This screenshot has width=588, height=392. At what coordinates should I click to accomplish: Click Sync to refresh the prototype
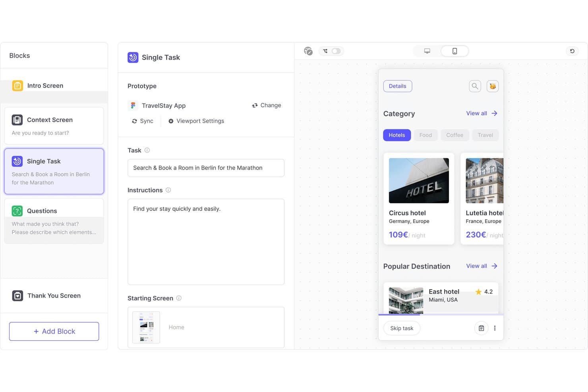pyautogui.click(x=142, y=121)
